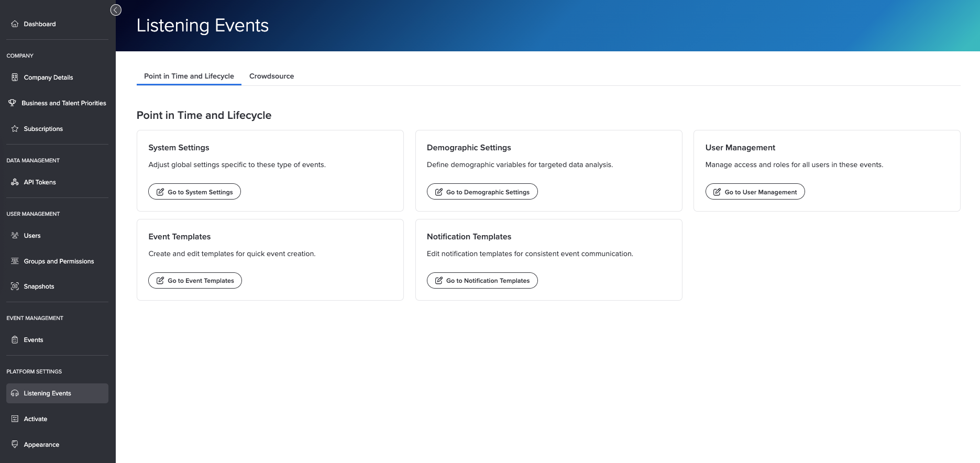The height and width of the screenshot is (463, 980).
Task: Click the Company Details building icon
Action: pos(15,78)
